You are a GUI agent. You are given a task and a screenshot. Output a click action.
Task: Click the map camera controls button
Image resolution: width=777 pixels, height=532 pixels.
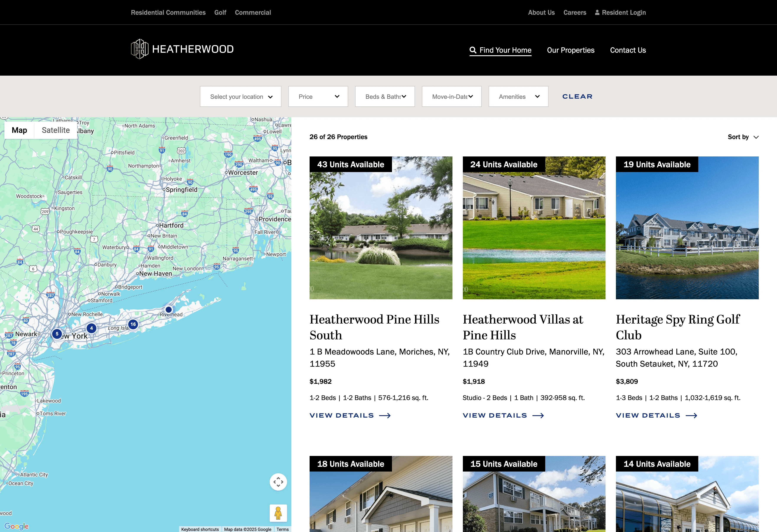click(278, 482)
